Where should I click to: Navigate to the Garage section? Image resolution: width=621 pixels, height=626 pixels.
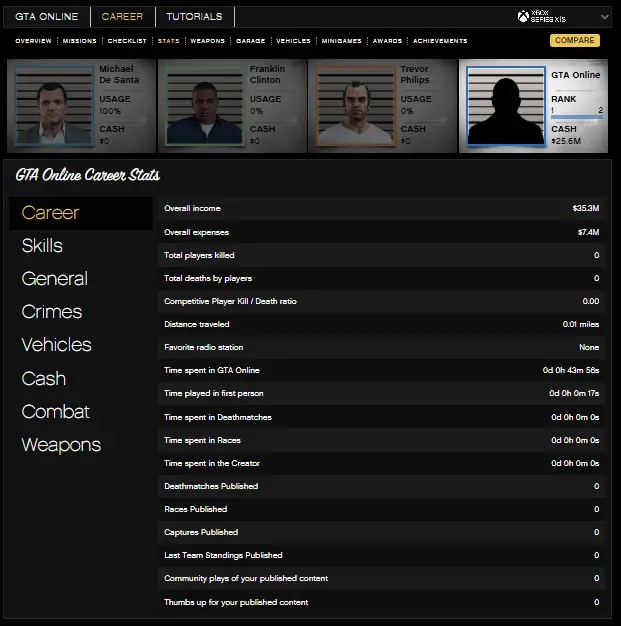click(250, 41)
